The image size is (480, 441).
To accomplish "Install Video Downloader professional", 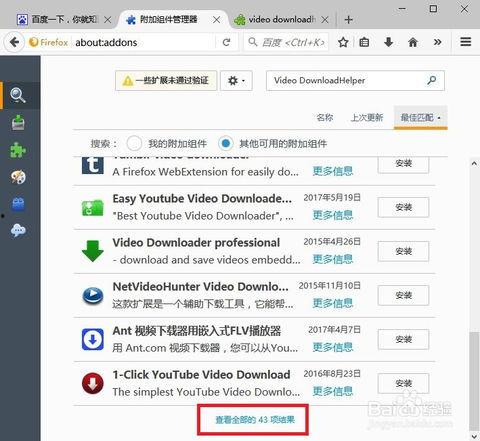I will (403, 251).
